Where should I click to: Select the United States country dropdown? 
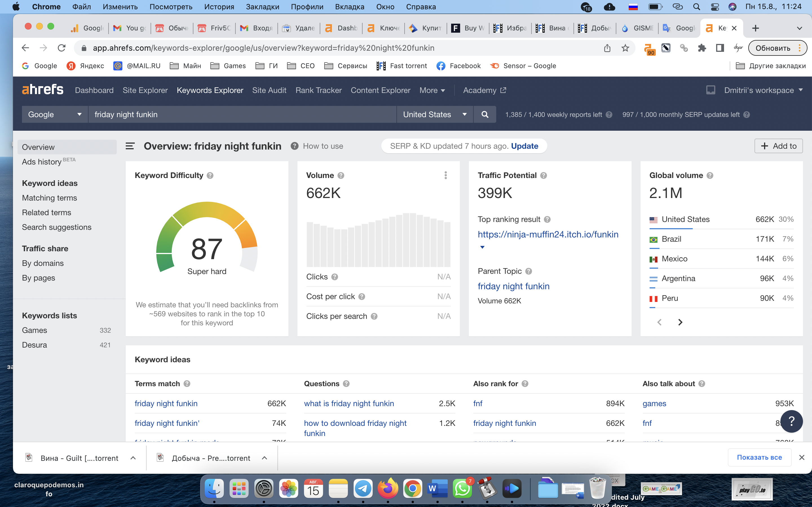click(x=436, y=114)
